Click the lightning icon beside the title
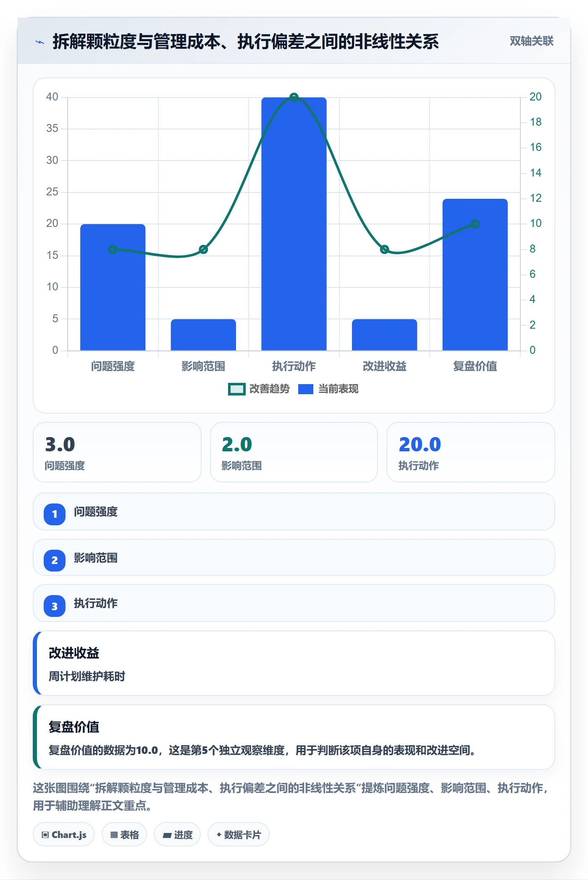Viewport: 588px width, 880px height. click(x=40, y=42)
